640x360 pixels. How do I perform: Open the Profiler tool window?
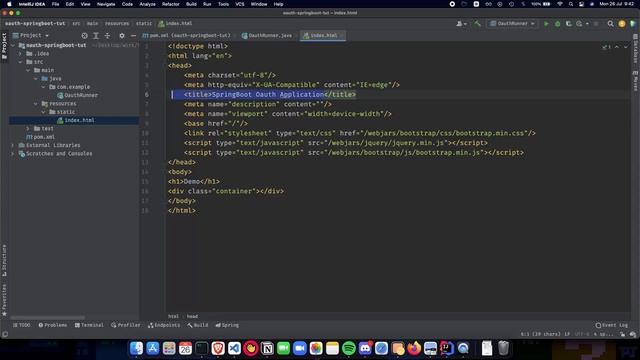[126, 325]
